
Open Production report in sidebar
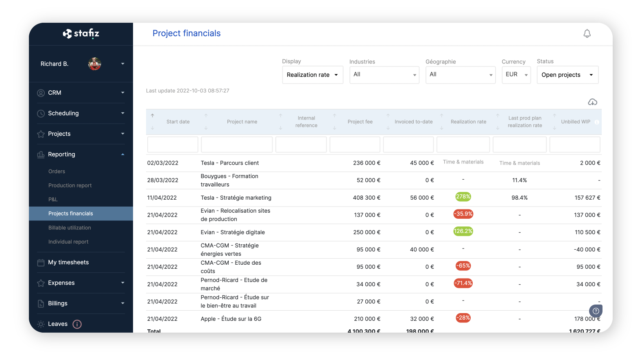pyautogui.click(x=70, y=185)
